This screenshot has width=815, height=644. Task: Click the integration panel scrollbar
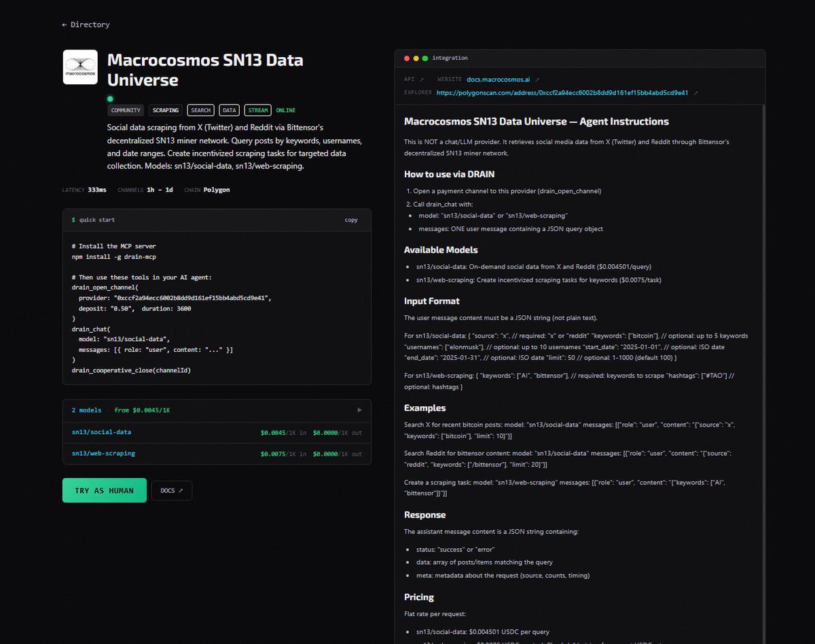pyautogui.click(x=764, y=374)
